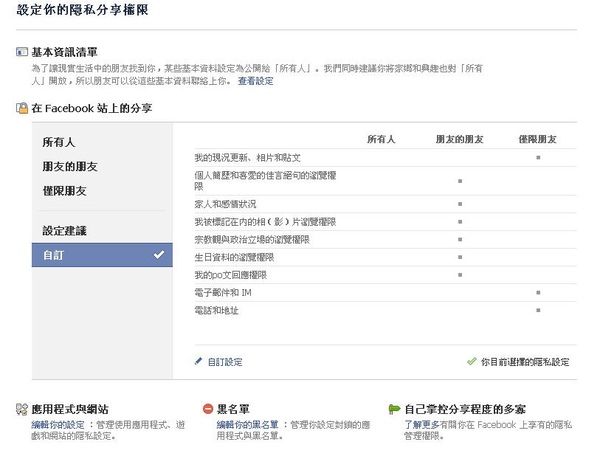
Task: Click the 僅限朋友 dot for 電子郵件和 IM
Action: 538,292
